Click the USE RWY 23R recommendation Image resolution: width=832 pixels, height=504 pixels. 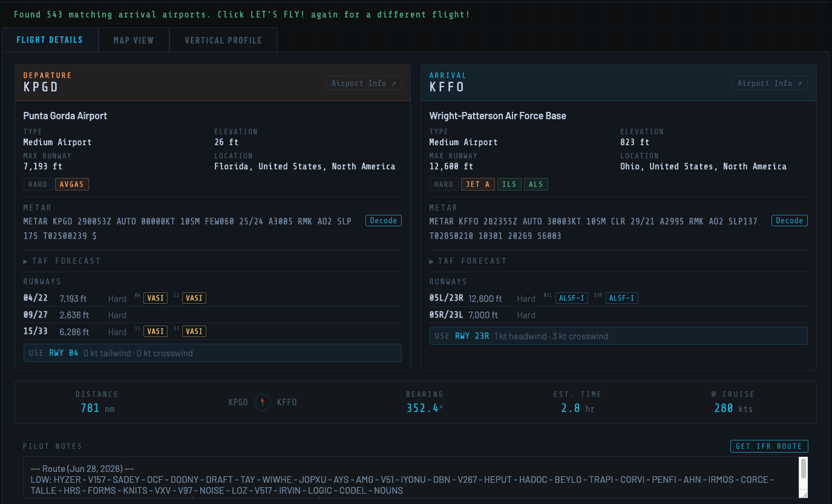(618, 336)
